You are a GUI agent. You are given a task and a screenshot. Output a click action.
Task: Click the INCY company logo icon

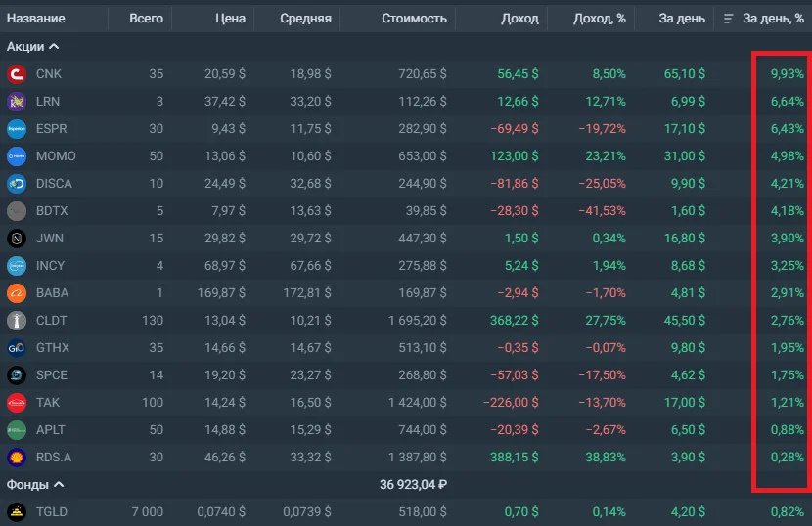(17, 266)
